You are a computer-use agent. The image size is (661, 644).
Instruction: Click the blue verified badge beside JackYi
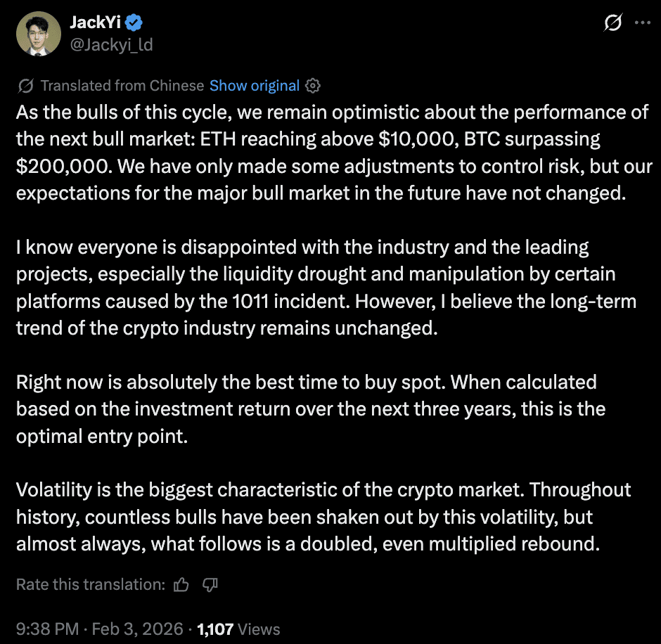pos(134,23)
